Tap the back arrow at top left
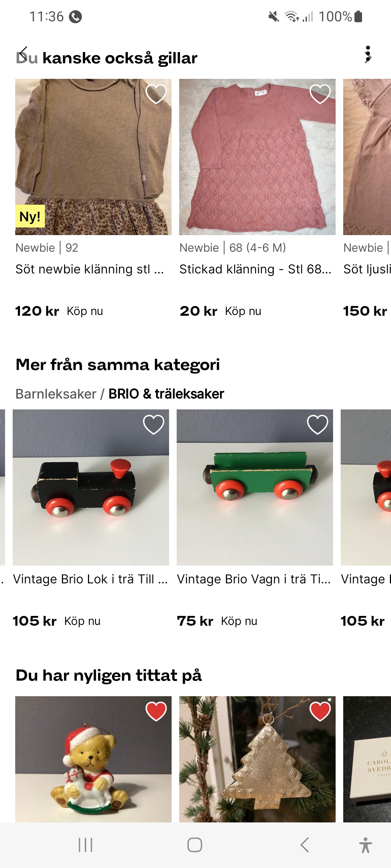 24,54
